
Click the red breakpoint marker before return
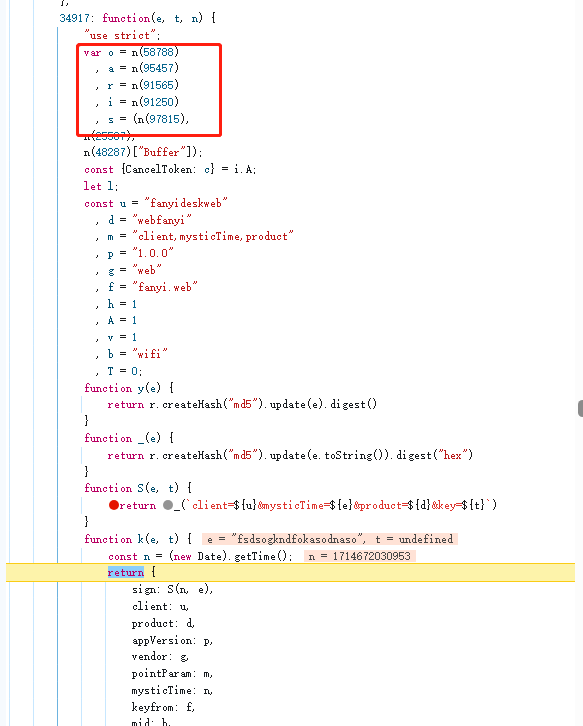[x=113, y=505]
